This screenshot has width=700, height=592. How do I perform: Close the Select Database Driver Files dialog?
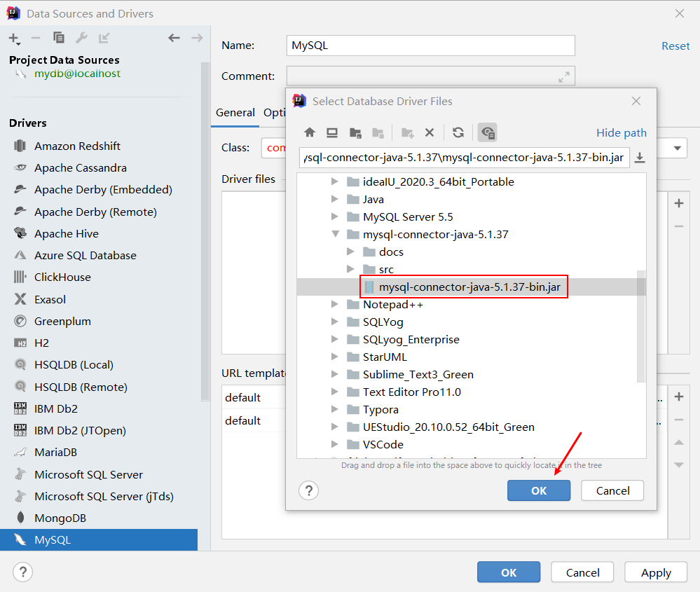pos(636,102)
